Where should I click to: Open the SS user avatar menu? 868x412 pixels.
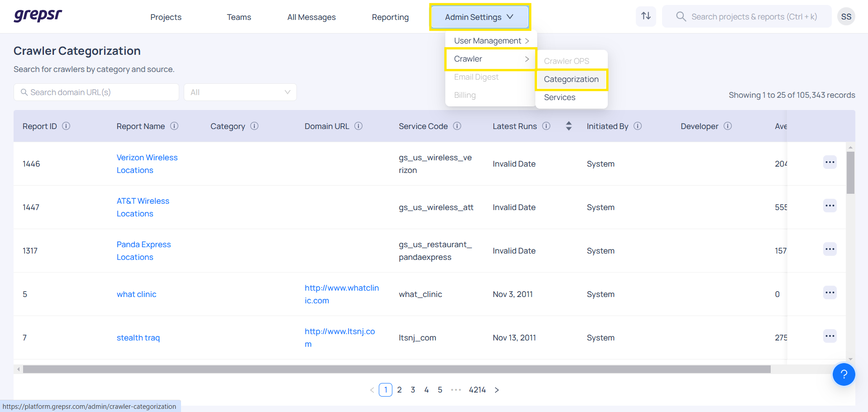click(x=846, y=17)
